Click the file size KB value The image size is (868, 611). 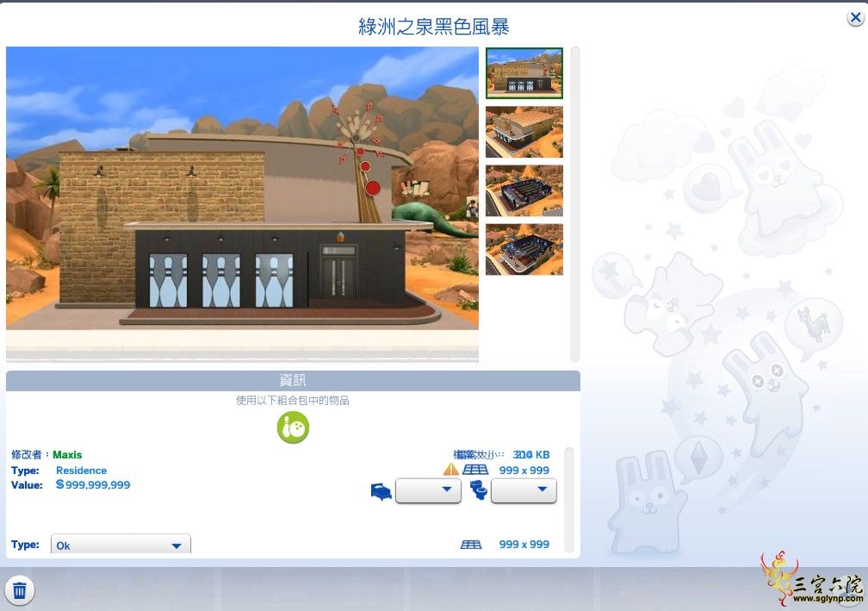tap(531, 455)
